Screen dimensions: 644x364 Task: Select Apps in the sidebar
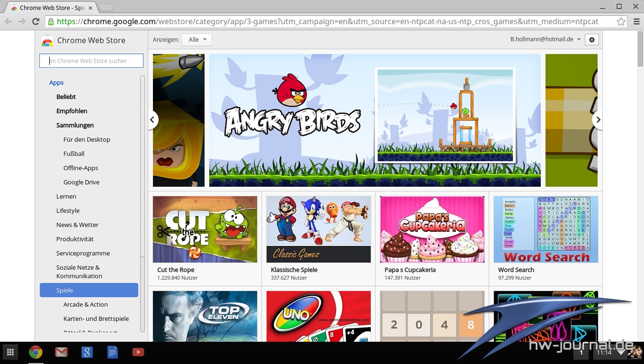pos(56,83)
